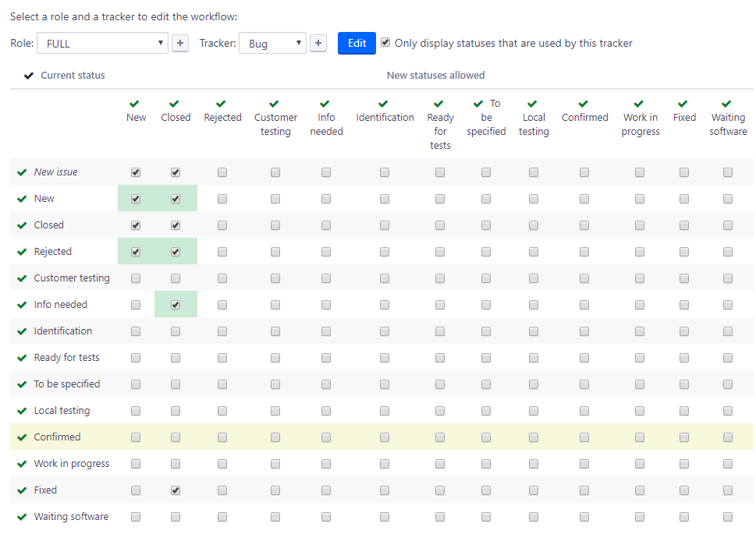756x534 pixels.
Task: Click the green checkmark above the Closed column
Action: [x=174, y=104]
